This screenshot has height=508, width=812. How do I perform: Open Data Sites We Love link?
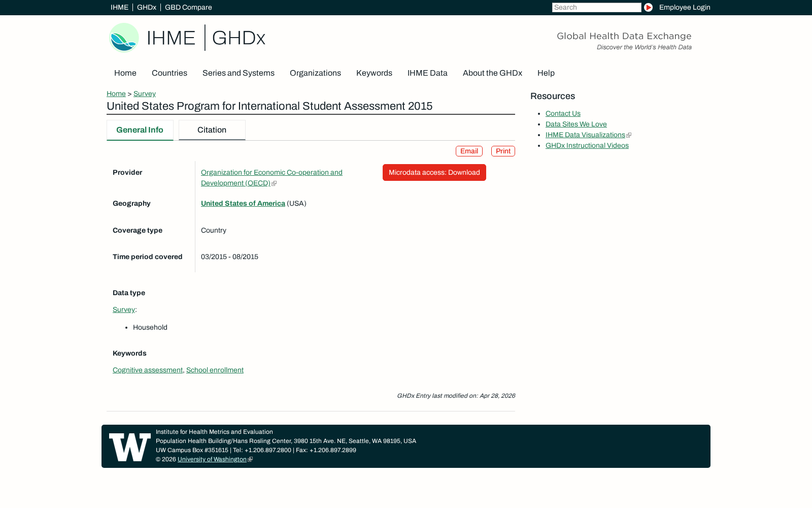tap(576, 124)
